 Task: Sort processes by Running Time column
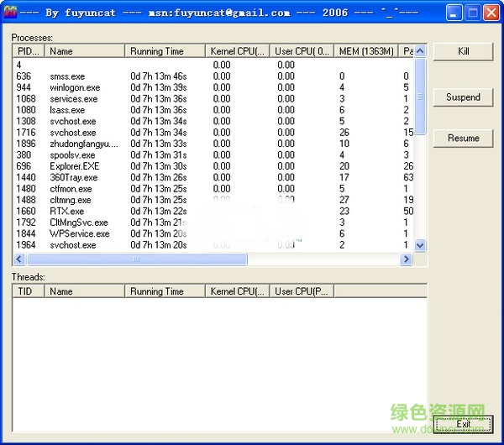165,51
